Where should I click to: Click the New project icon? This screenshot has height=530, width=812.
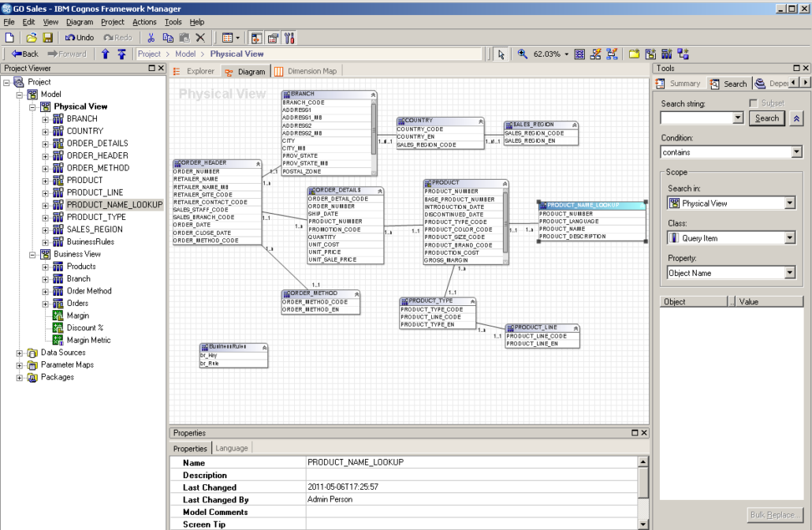coord(9,37)
